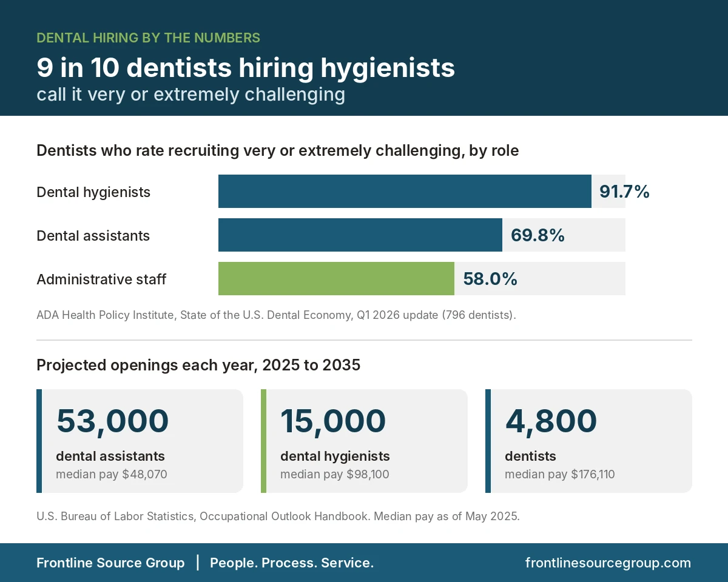Screen dimensions: 728x582
Task: Click the subtitle 'call it very or extremely challenging'
Action: pyautogui.click(x=190, y=95)
